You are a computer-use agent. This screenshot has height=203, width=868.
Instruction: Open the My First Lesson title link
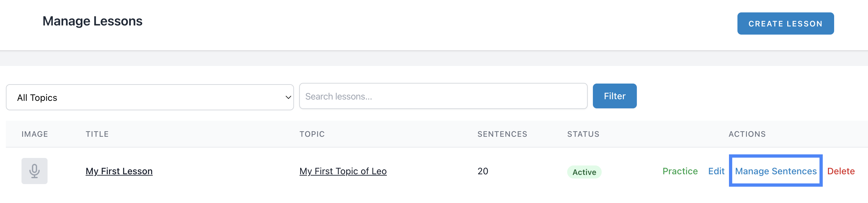point(119,171)
